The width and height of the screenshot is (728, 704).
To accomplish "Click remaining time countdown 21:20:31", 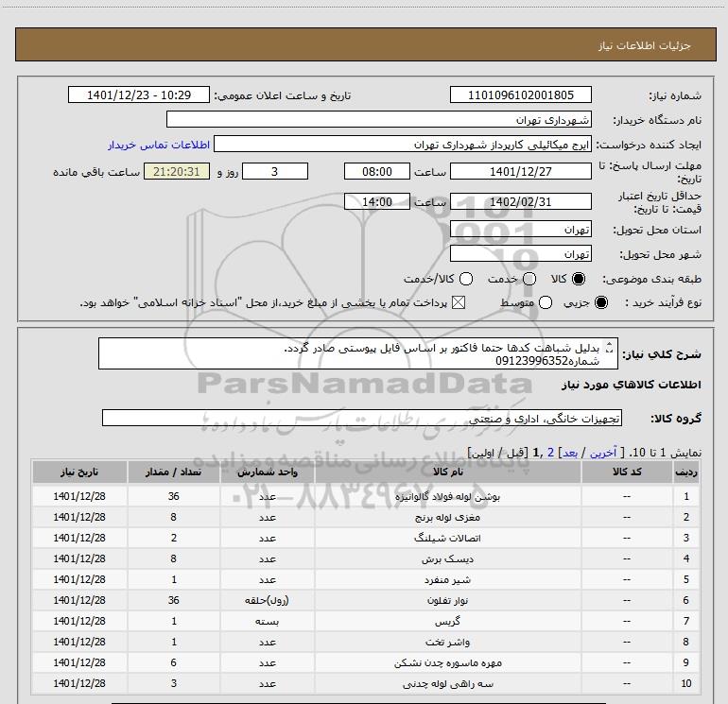I will tap(177, 172).
